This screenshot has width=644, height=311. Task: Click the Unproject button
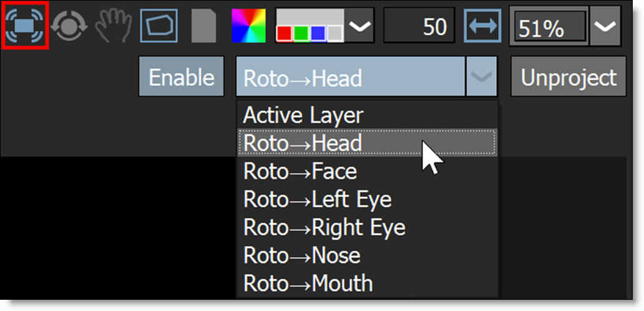[568, 77]
